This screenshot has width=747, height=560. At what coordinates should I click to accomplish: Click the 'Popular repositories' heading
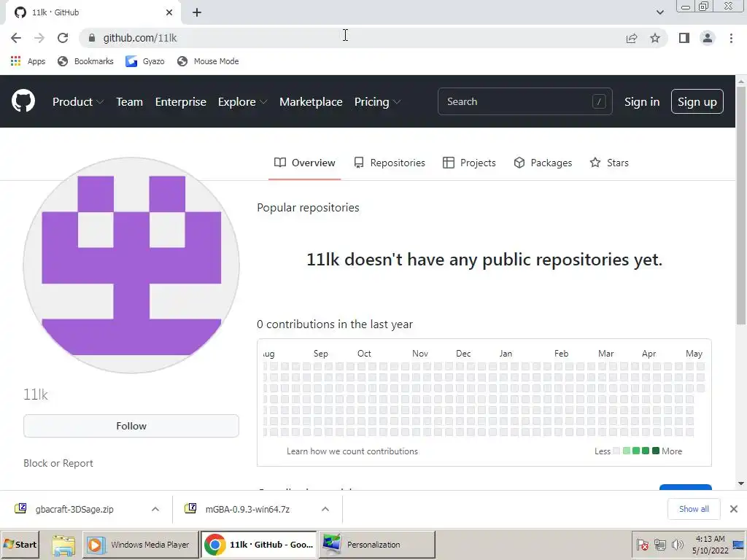pyautogui.click(x=308, y=208)
